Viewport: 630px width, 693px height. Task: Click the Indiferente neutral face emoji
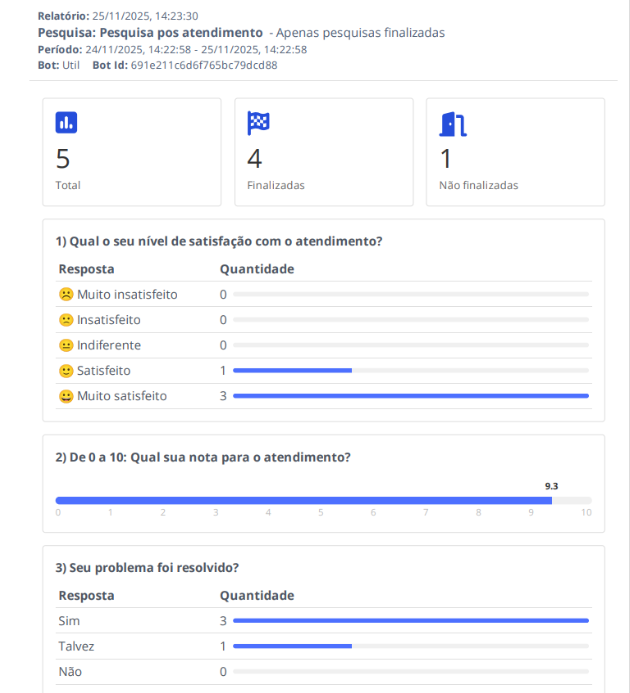click(66, 345)
